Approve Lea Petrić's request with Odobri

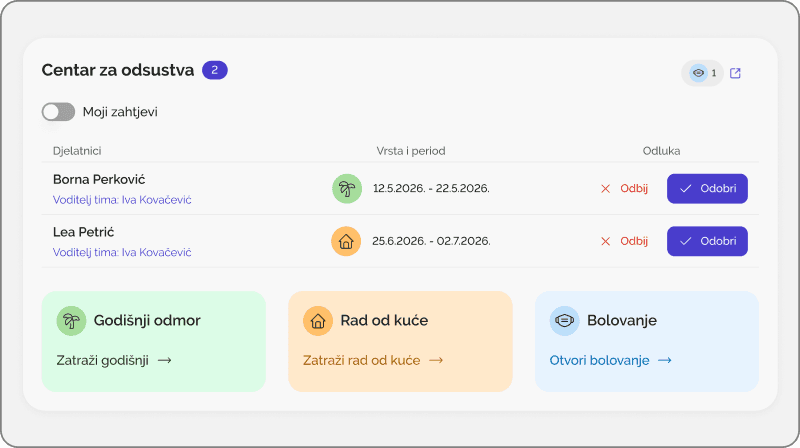click(x=707, y=241)
